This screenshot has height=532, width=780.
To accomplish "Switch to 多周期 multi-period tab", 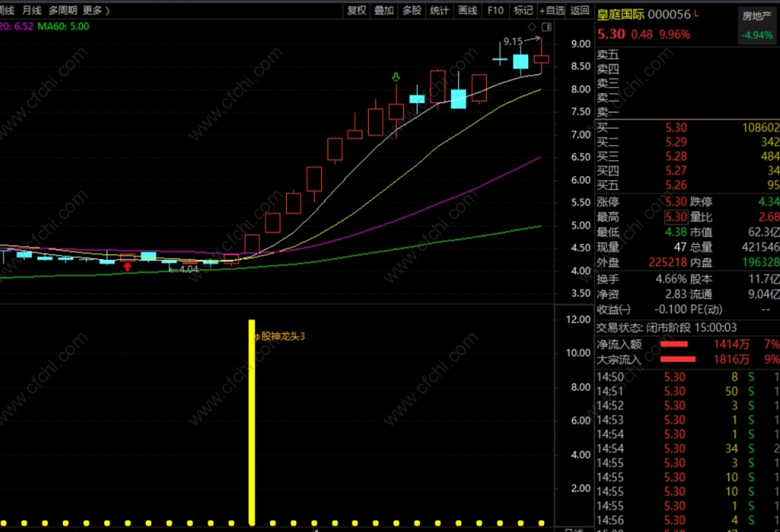I will point(63,10).
